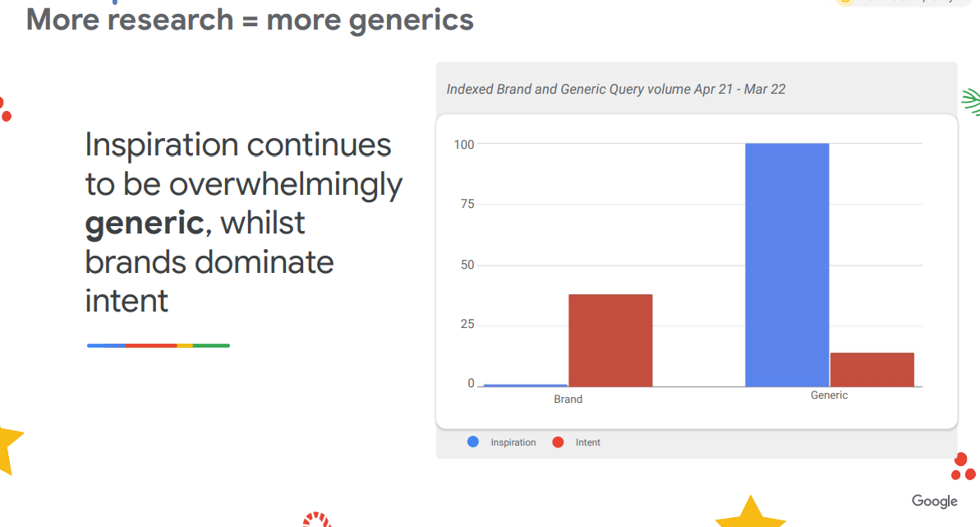The height and width of the screenshot is (527, 980).
Task: Click the bold word generic in text
Action: coord(145,223)
